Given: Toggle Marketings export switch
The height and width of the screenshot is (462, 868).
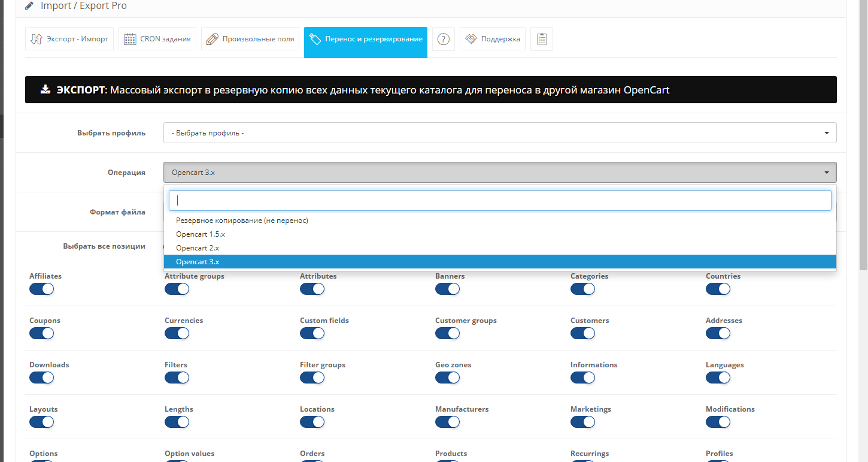Looking at the screenshot, I should point(582,422).
